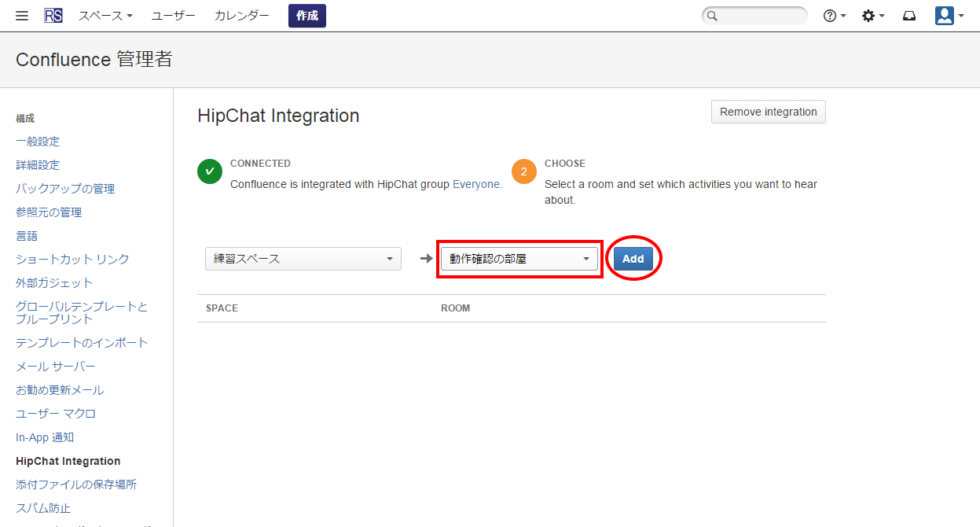Open the user profile avatar menu
The height and width of the screenshot is (527, 980).
click(949, 16)
